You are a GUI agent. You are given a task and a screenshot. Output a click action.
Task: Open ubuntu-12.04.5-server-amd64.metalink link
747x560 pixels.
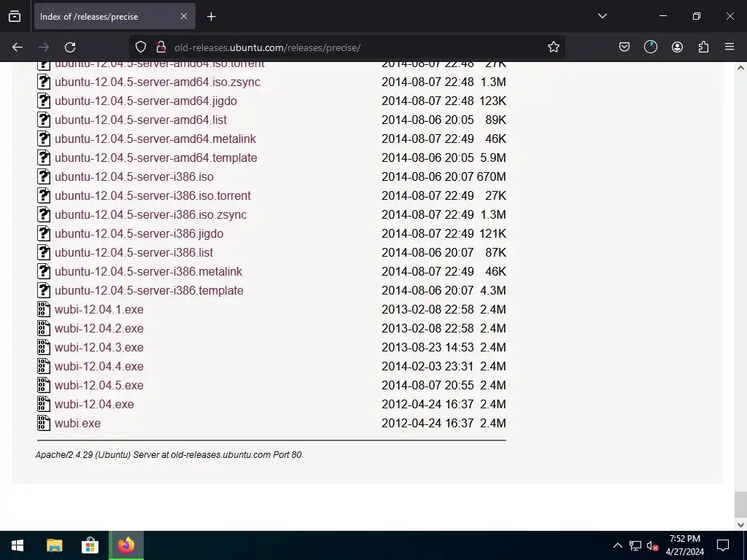click(155, 139)
